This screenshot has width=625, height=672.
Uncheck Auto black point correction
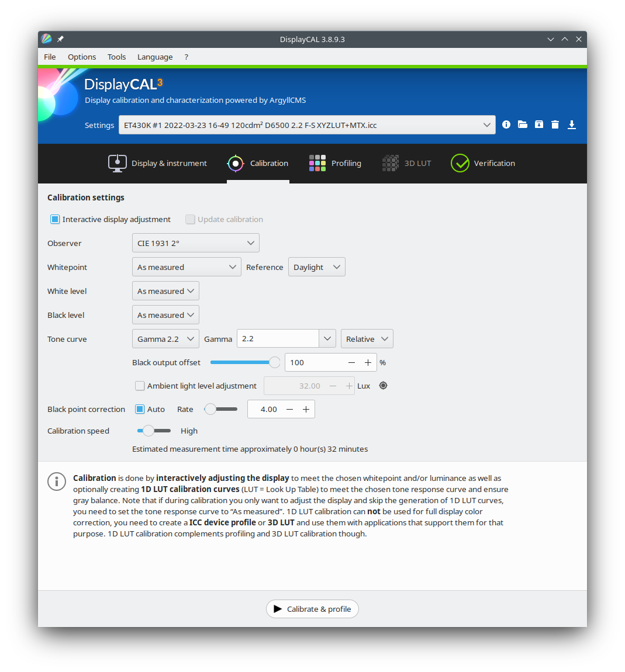tap(139, 409)
